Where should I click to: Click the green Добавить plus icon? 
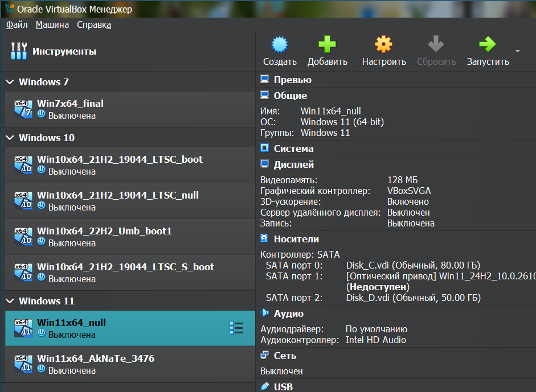point(327,44)
